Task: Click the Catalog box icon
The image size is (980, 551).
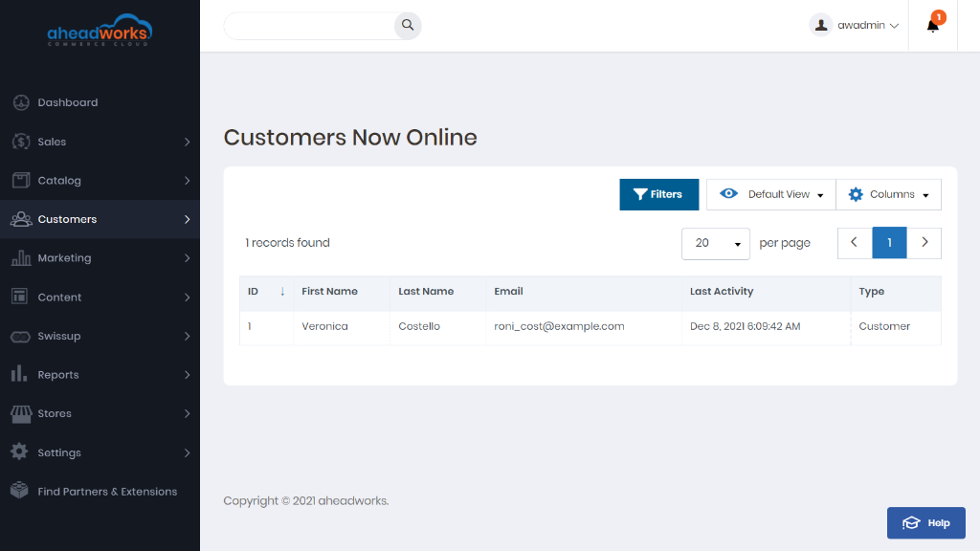Action: point(21,181)
